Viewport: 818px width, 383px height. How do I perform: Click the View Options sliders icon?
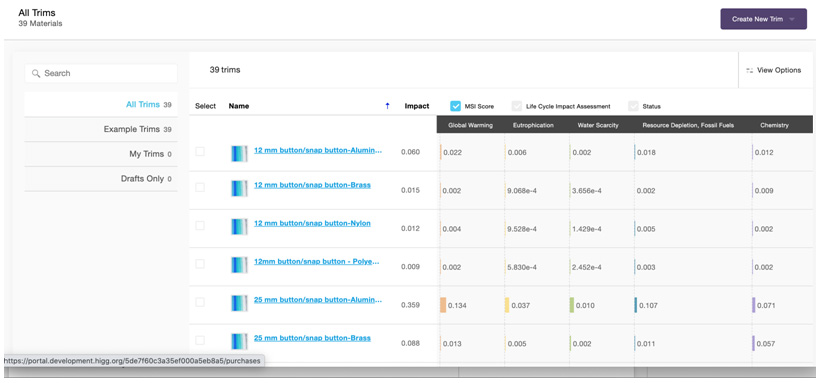pos(750,70)
